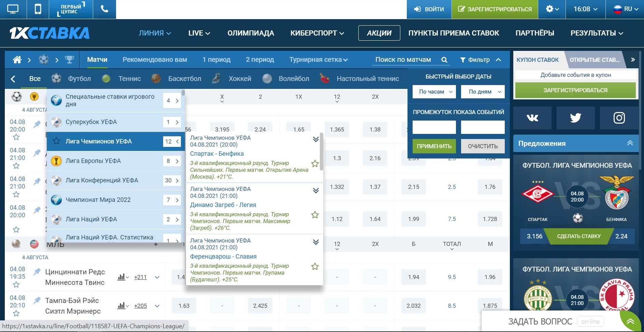Open the Первый ЦУПИС logo link
The width and height of the screenshot is (644, 332).
point(71,9)
